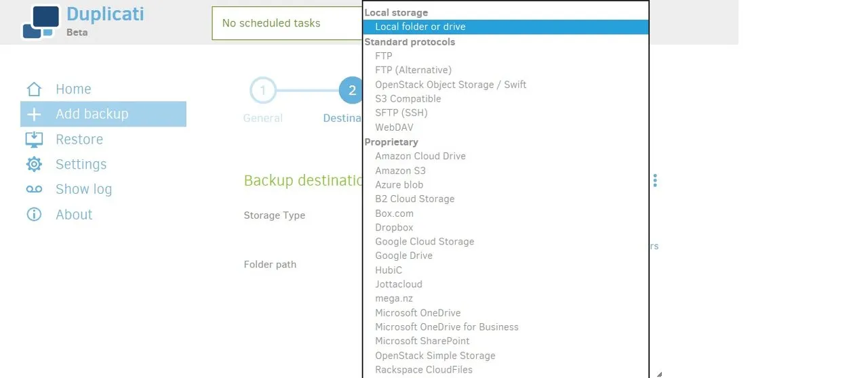
Task: Select Local folder or drive option
Action: point(506,26)
